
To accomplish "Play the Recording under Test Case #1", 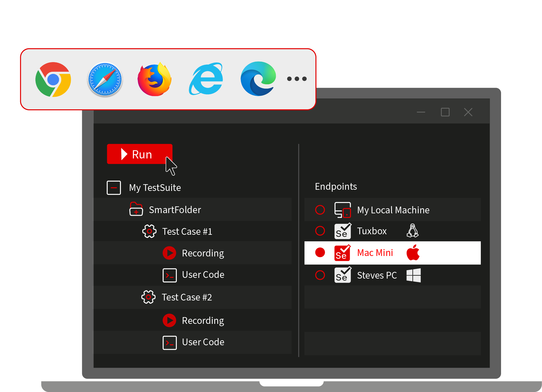I will point(169,253).
